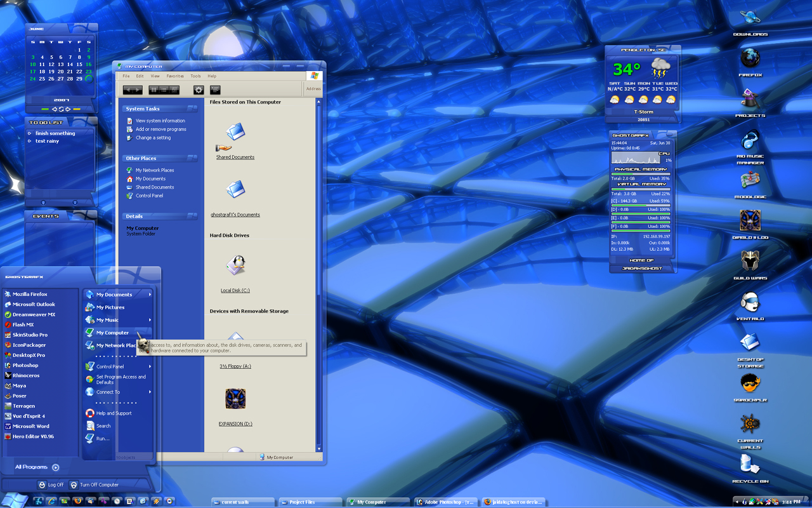
Task: Open the Edit menu
Action: click(140, 76)
